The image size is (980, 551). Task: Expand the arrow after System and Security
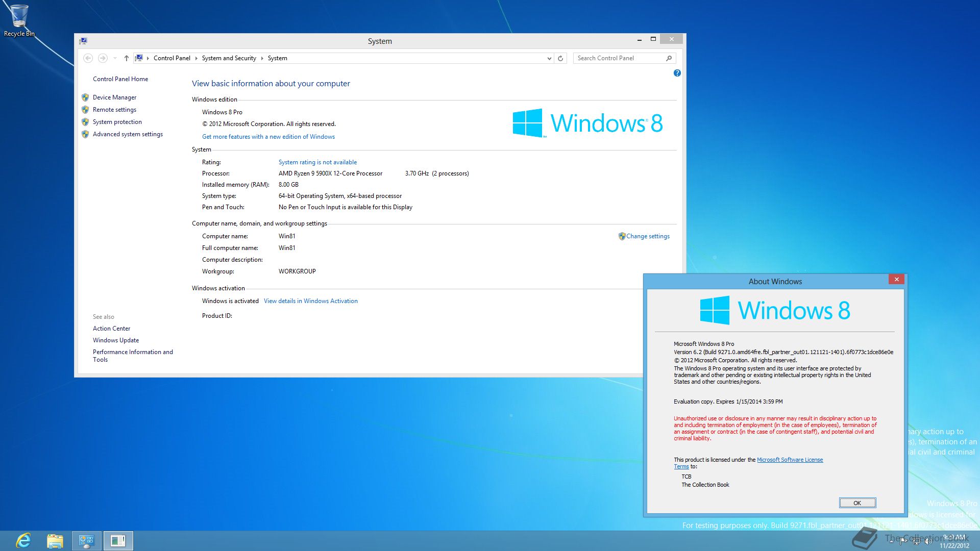(262, 58)
